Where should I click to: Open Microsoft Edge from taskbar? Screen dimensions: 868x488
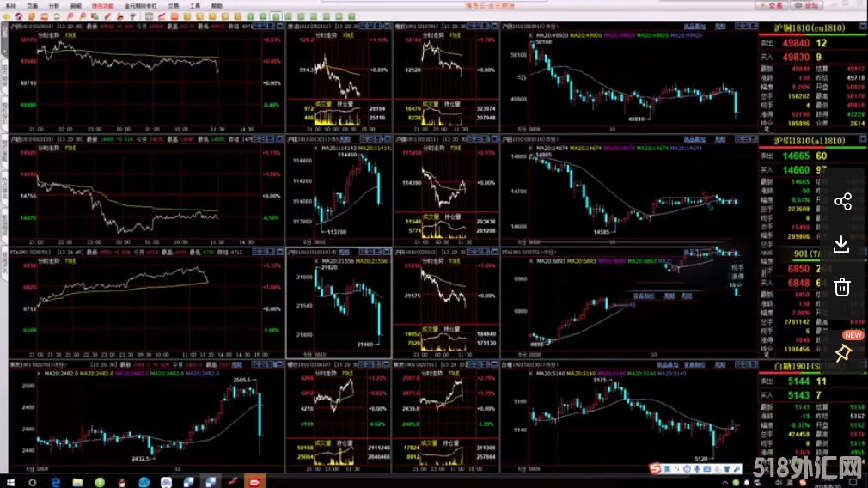coord(55,483)
